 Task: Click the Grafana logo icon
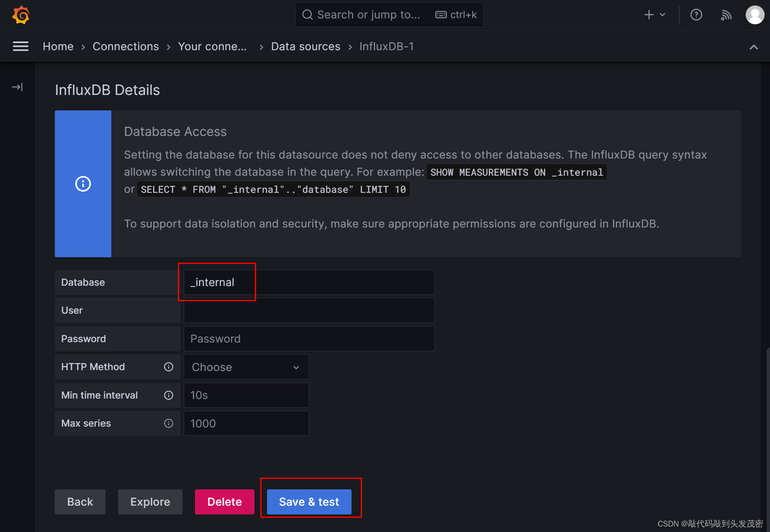(21, 15)
